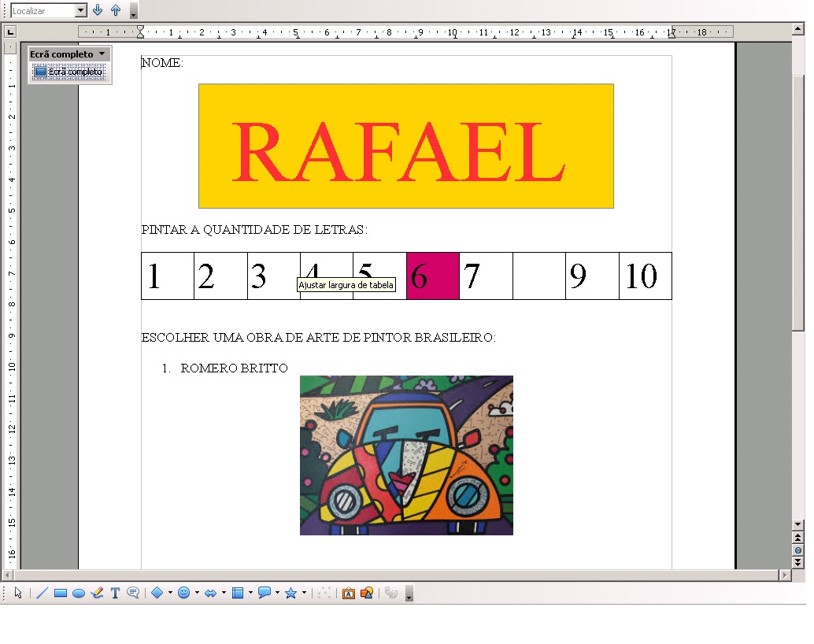
Task: Click the left indent marker on ruler
Action: (140, 32)
